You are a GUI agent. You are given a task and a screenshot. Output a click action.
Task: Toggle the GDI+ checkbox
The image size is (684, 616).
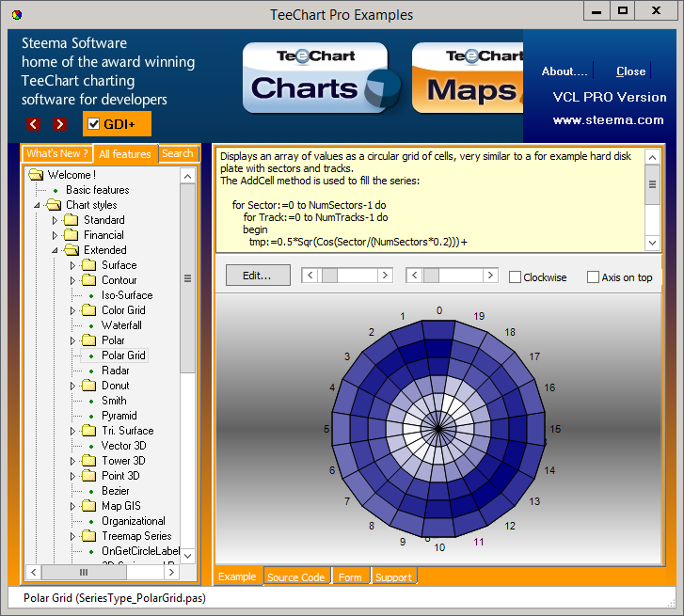[94, 124]
